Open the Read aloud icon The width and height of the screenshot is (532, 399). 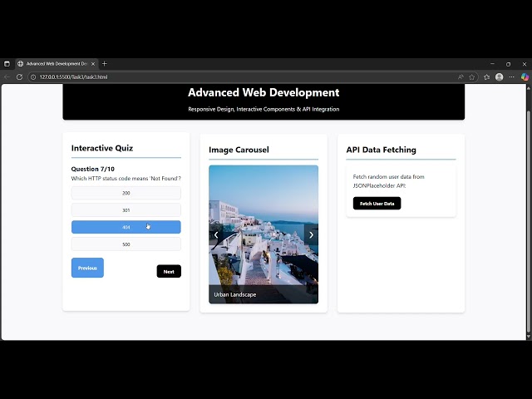tap(461, 77)
